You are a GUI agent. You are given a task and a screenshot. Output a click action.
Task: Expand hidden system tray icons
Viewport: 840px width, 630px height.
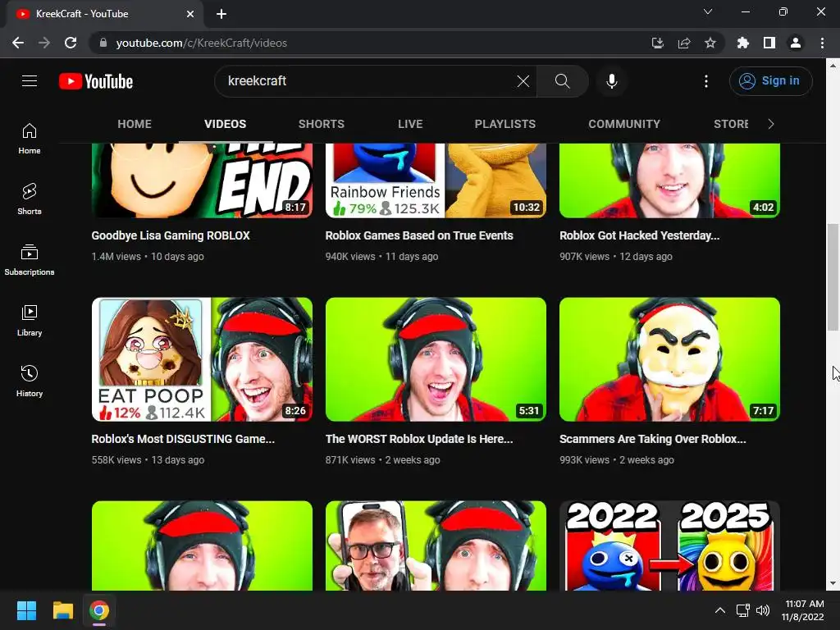pos(720,610)
